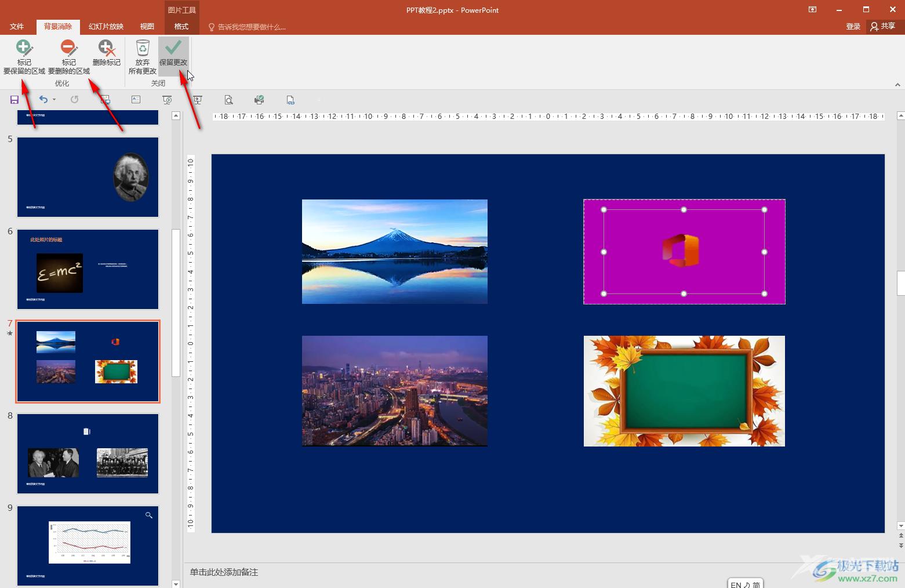Click the Share (共享) button
The width and height of the screenshot is (905, 588).
coord(882,27)
